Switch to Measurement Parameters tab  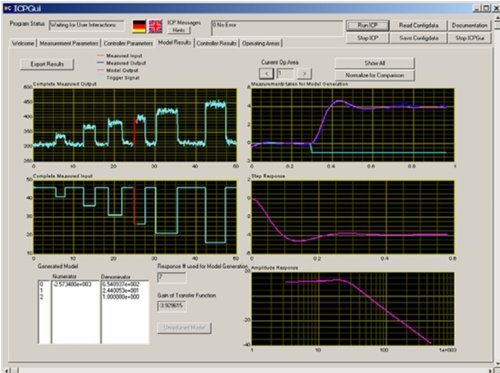click(69, 43)
